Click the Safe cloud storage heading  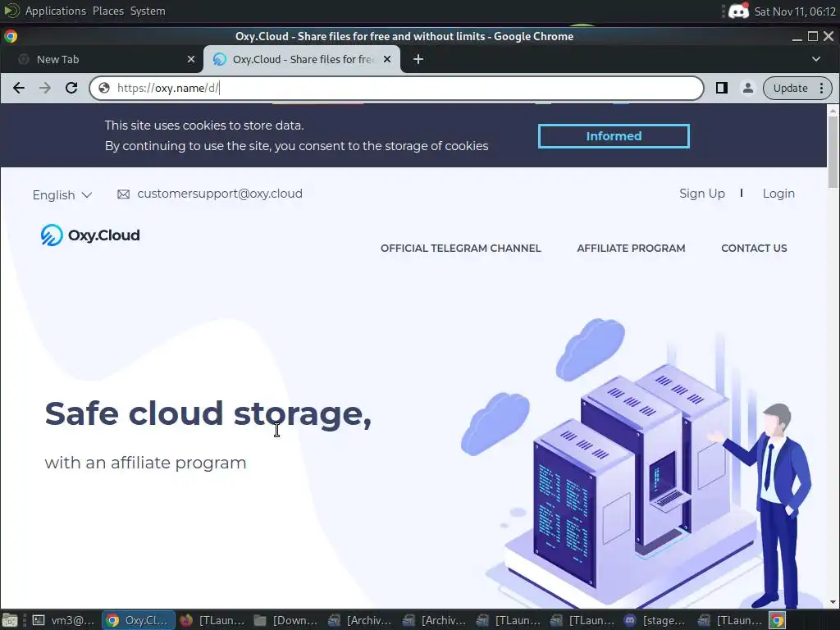point(208,413)
